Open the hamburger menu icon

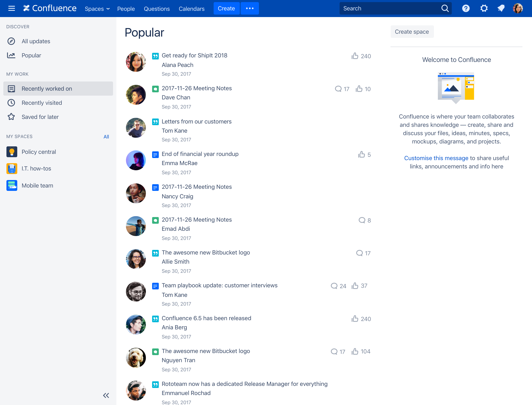tap(11, 9)
